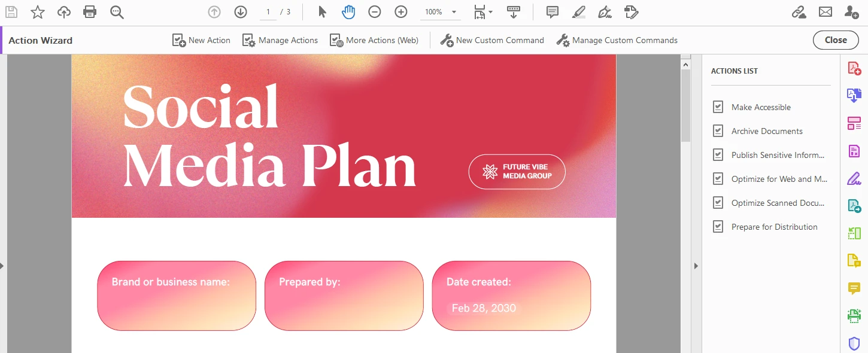Click the checklist icon beside Archive Documents
The width and height of the screenshot is (868, 353).
coord(718,131)
